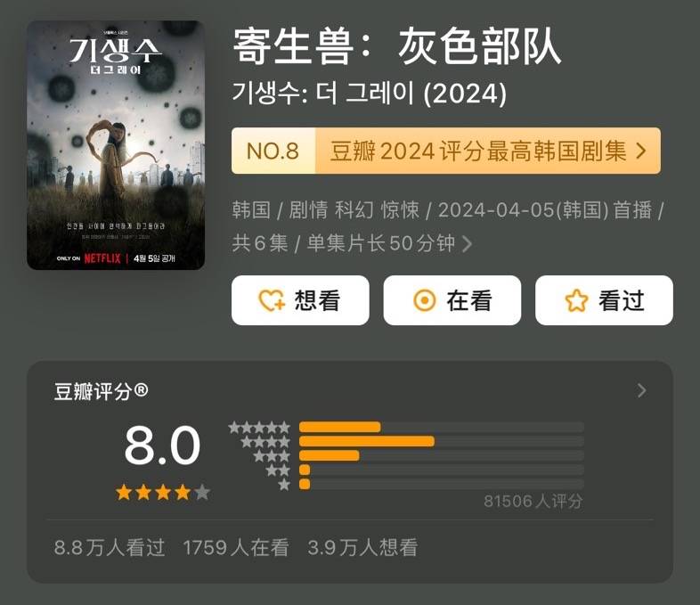Click the star icon on 看过

pos(576,300)
